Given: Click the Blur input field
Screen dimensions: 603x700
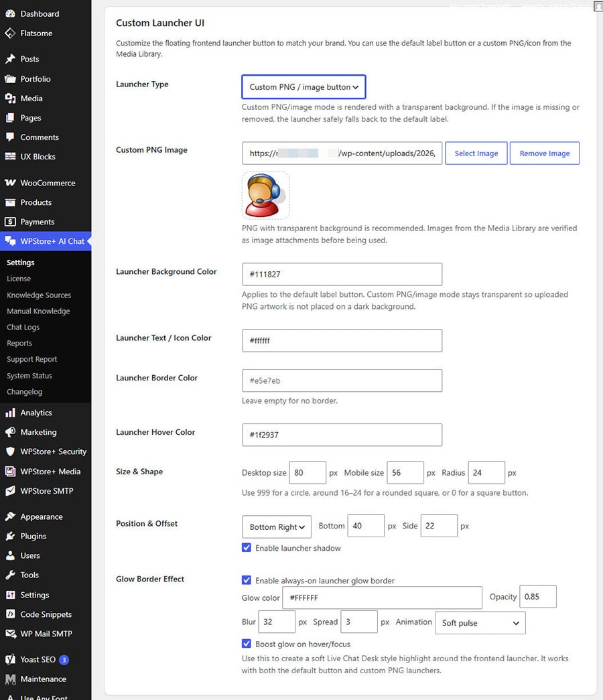Looking at the screenshot, I should (277, 622).
